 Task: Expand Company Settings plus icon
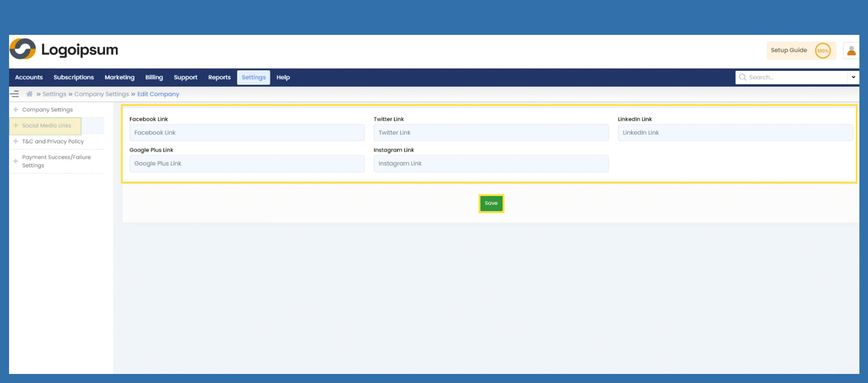click(x=16, y=110)
